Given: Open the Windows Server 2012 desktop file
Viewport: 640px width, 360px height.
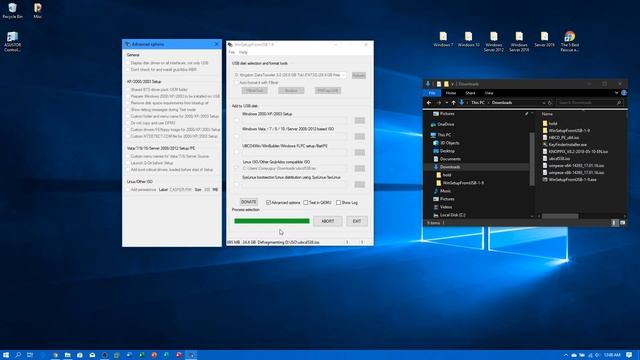Looking at the screenshot, I should pyautogui.click(x=494, y=42).
